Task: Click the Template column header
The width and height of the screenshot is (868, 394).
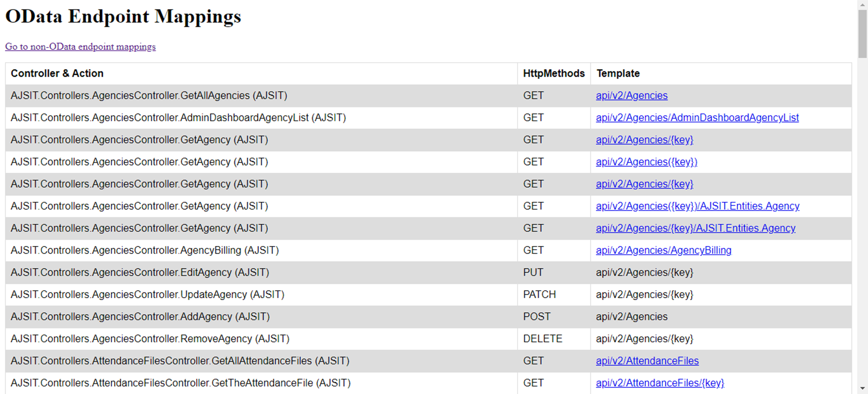Action: coord(617,73)
